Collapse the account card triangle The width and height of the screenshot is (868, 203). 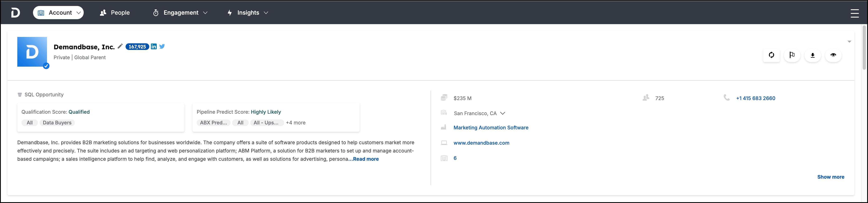point(849,41)
